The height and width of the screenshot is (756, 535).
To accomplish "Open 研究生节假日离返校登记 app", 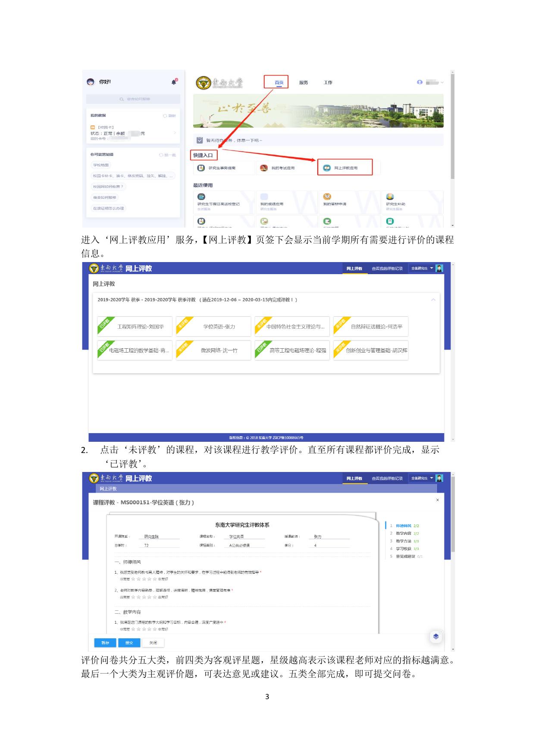I will click(x=219, y=204).
